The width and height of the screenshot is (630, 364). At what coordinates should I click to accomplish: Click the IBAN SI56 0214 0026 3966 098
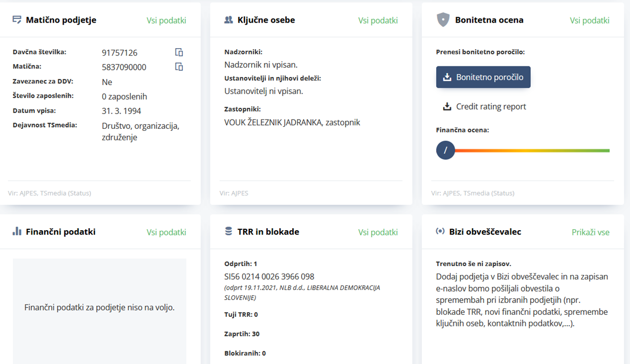click(x=269, y=276)
